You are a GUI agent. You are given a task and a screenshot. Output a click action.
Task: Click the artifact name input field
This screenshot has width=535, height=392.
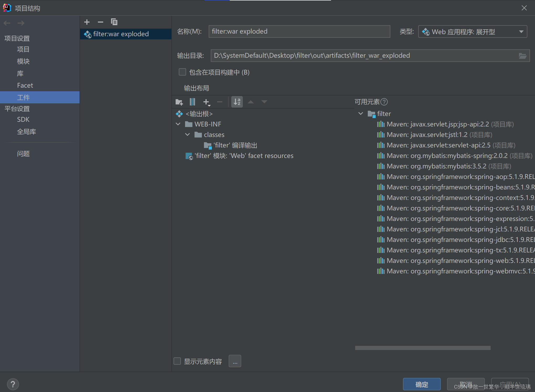coord(299,31)
